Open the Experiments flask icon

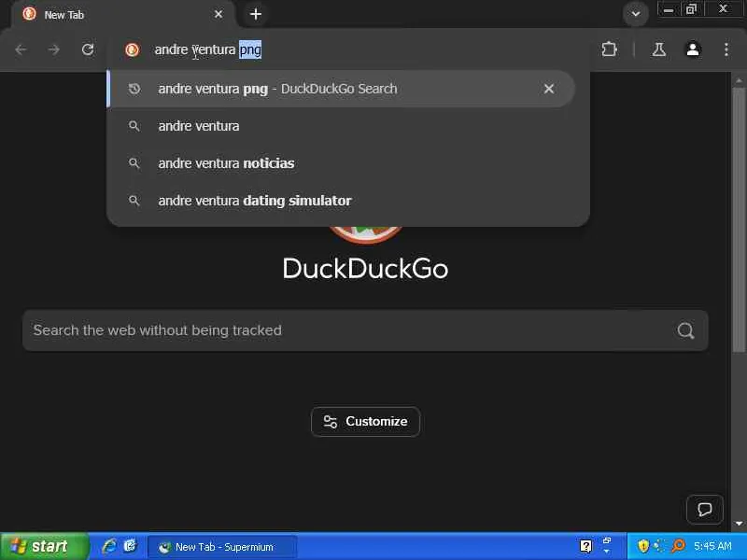[x=659, y=49]
